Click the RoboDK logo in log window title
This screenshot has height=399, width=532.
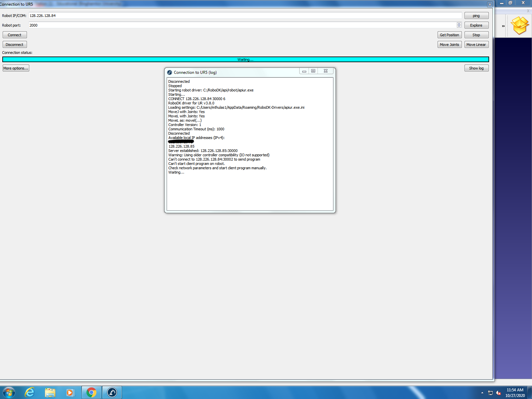click(x=170, y=72)
